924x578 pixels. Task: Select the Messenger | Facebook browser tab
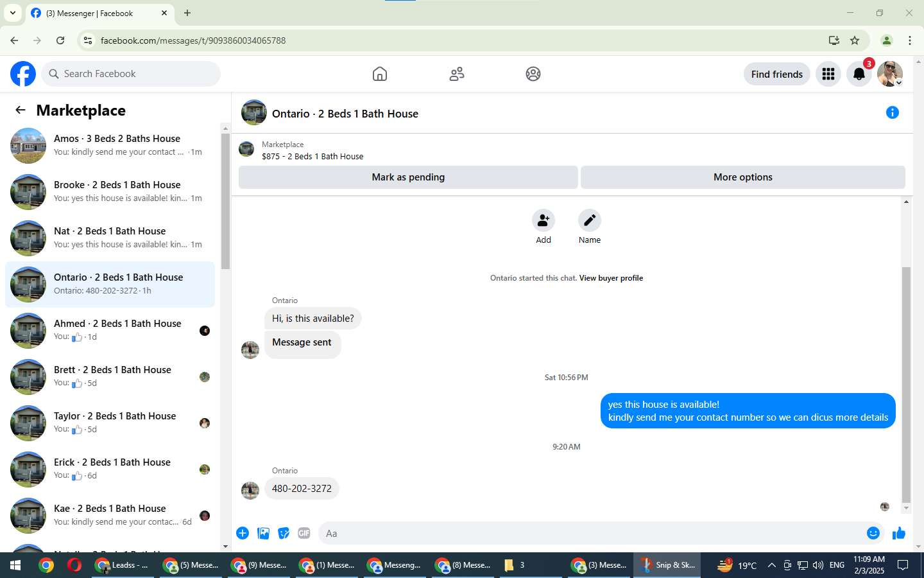[99, 13]
